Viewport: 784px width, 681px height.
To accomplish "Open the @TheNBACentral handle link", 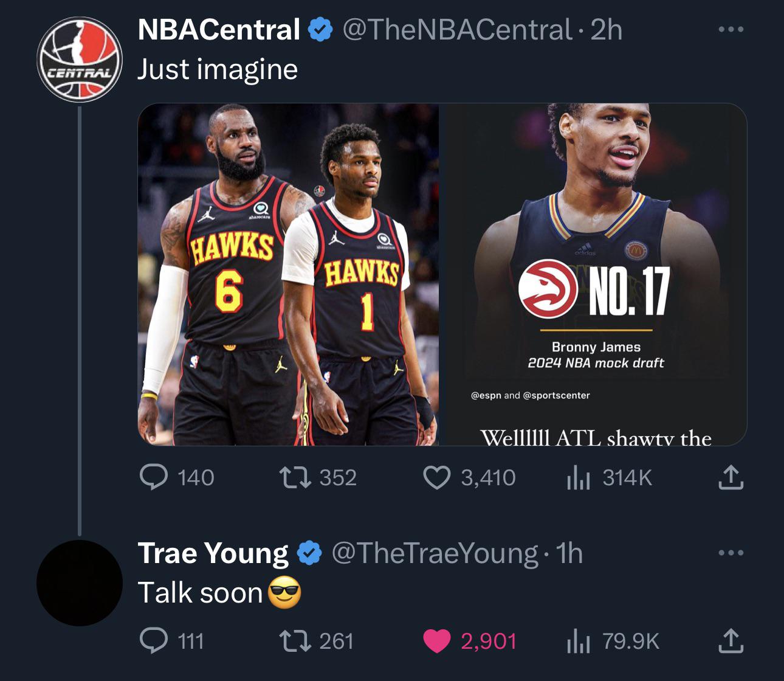I will [457, 29].
